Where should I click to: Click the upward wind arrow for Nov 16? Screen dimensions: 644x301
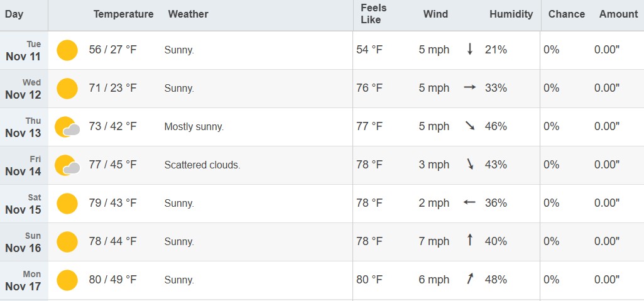469,241
